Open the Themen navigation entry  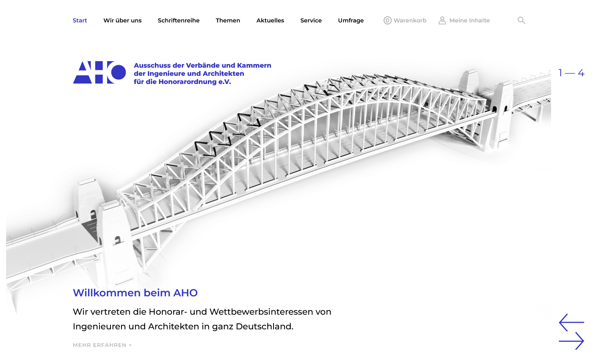228,20
